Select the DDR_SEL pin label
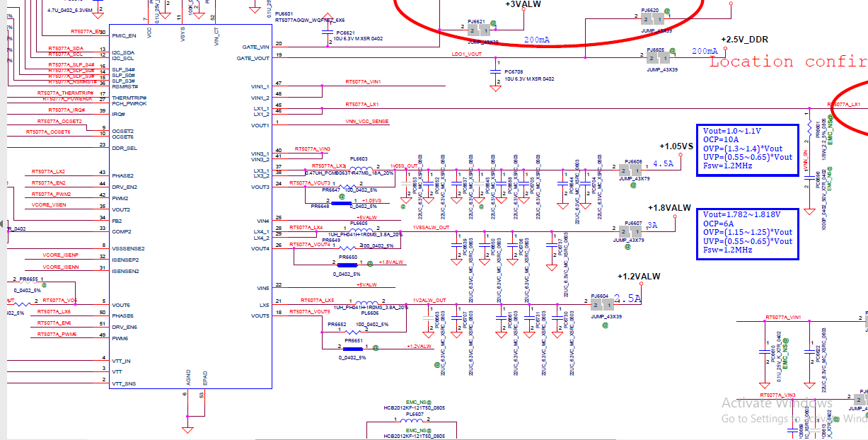The image size is (868, 440). coord(124,148)
